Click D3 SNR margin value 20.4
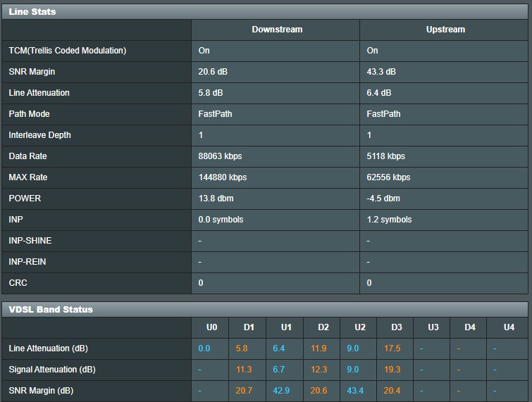 [392, 391]
